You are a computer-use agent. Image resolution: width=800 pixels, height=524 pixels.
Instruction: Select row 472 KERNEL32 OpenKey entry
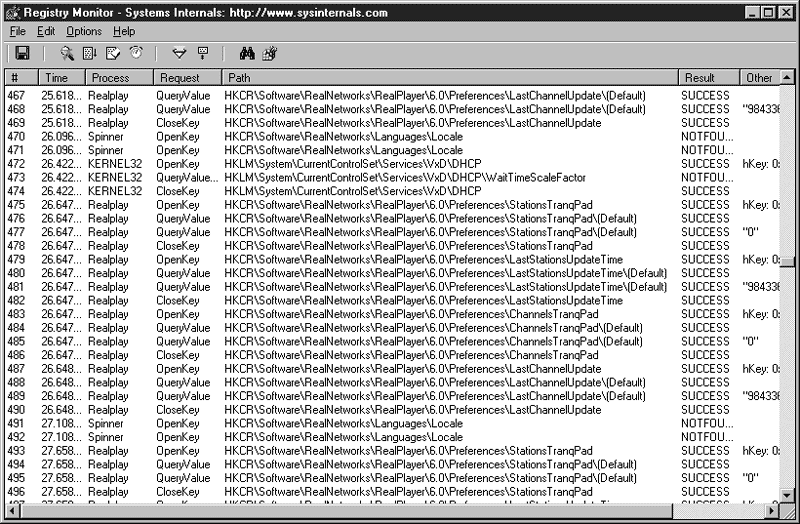[300, 163]
